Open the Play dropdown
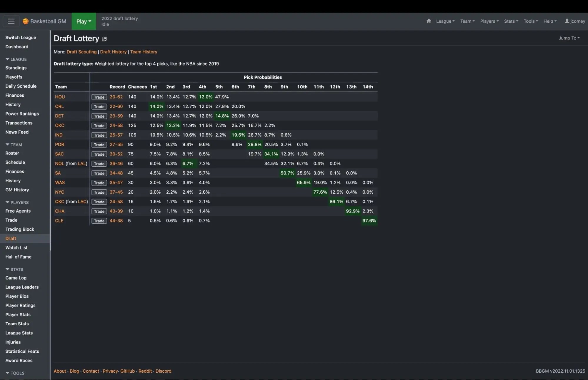 click(x=84, y=21)
